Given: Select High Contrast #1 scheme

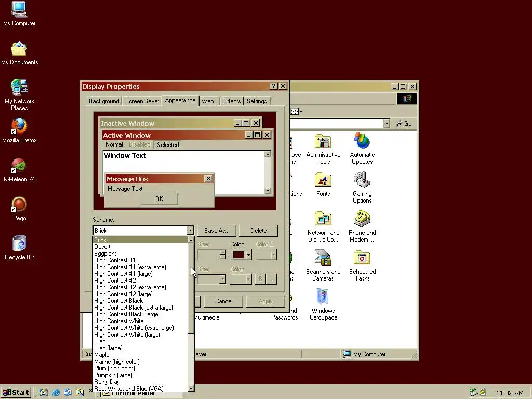Looking at the screenshot, I should pos(140,260).
